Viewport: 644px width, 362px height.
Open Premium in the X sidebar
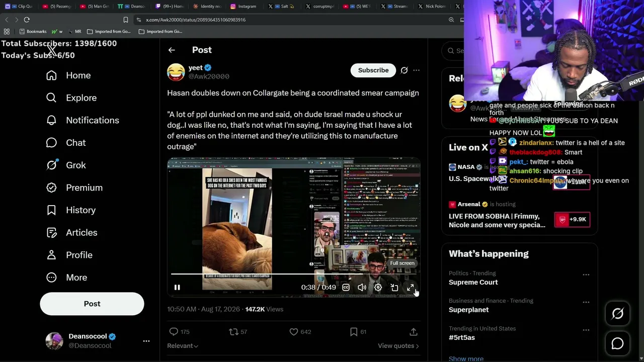74,188
